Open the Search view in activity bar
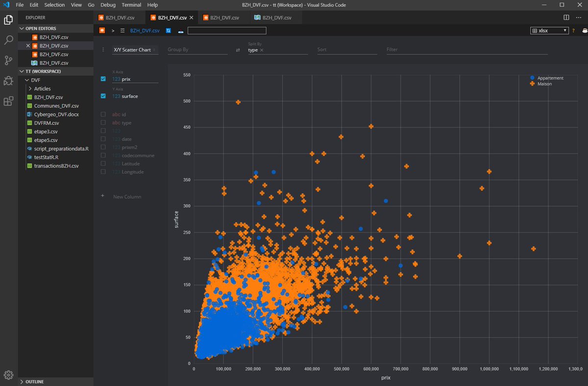The width and height of the screenshot is (588, 386). pyautogui.click(x=8, y=40)
